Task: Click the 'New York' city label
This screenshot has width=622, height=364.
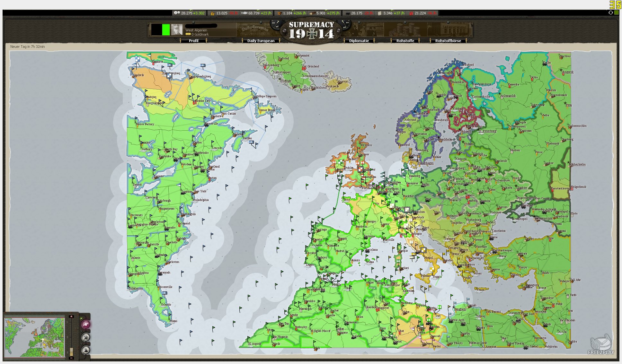Action: point(200,191)
